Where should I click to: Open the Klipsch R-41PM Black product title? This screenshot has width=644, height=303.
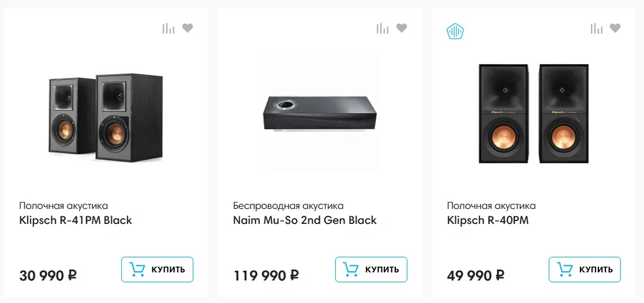[x=76, y=220]
